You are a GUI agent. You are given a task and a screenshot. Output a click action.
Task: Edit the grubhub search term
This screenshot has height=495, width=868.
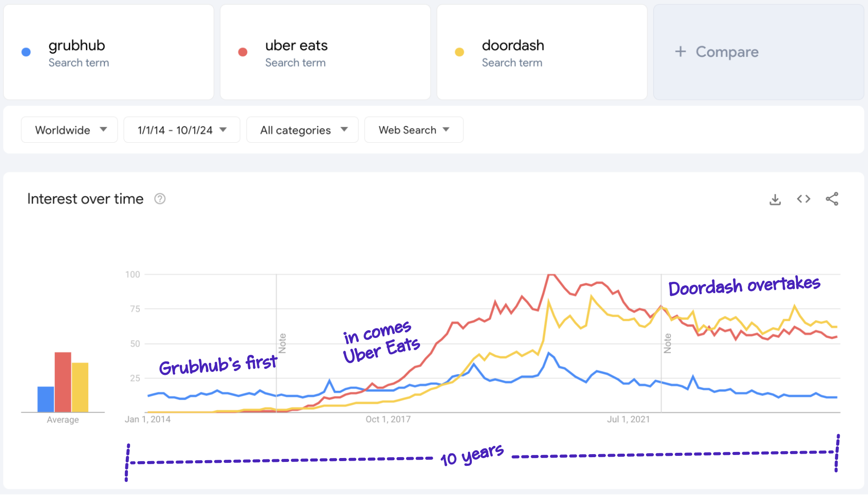tap(77, 45)
